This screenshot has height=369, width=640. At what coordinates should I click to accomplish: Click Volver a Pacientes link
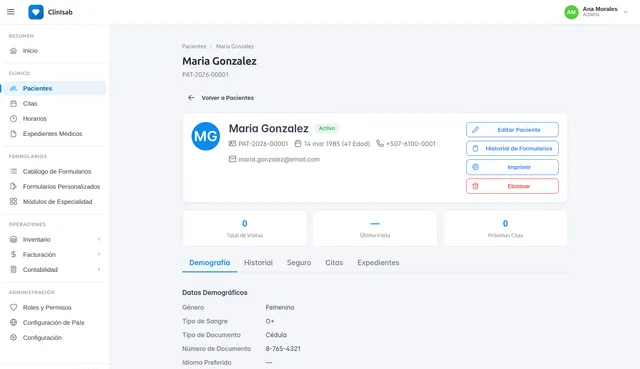[x=220, y=98]
